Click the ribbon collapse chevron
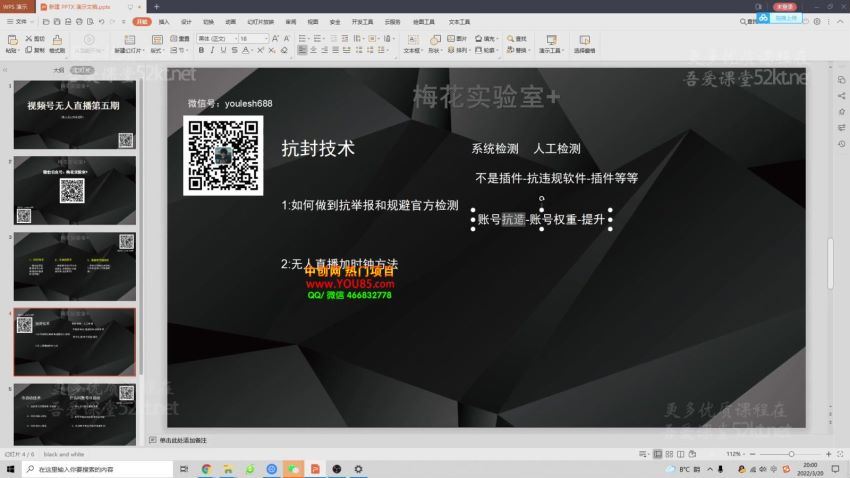 (840, 22)
